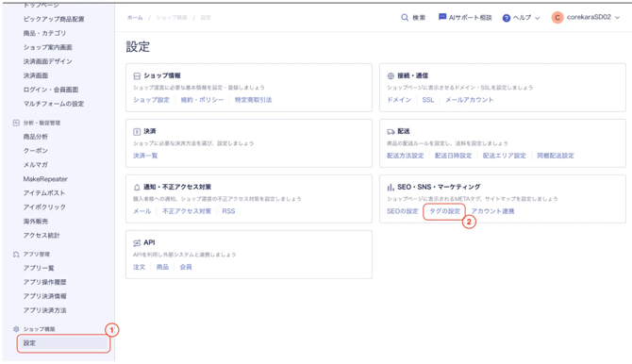Viewport: 632px width, 364px height.
Task: Click the 配送 truck icon
Action: pyautogui.click(x=391, y=131)
